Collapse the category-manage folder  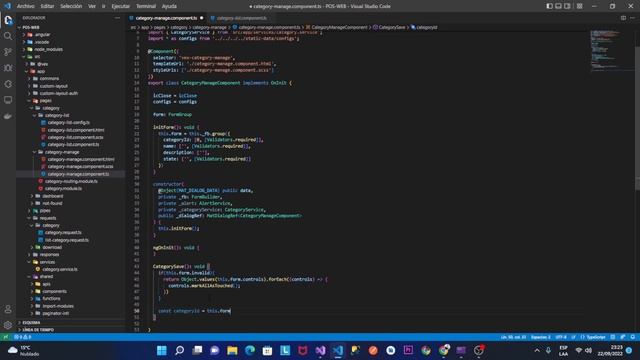tap(62, 152)
